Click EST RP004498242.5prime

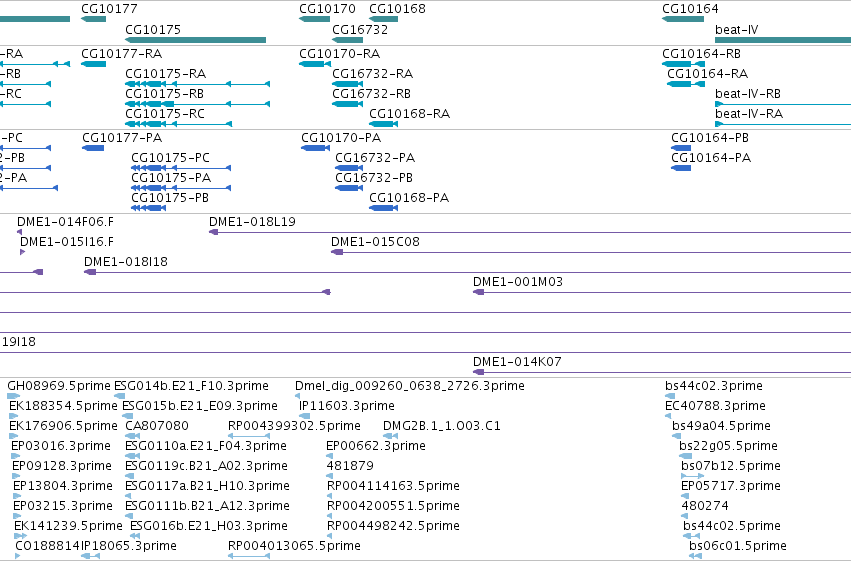329,537
